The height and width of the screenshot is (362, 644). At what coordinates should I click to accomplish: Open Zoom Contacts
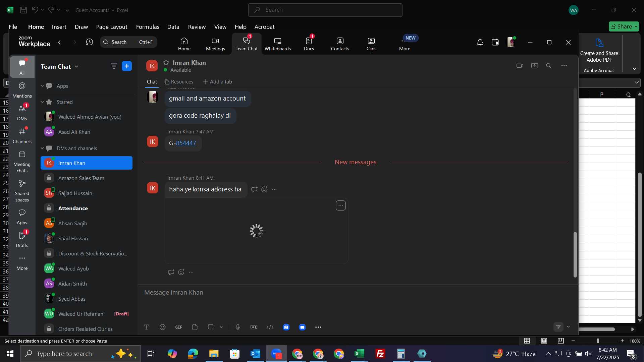pos(340,44)
